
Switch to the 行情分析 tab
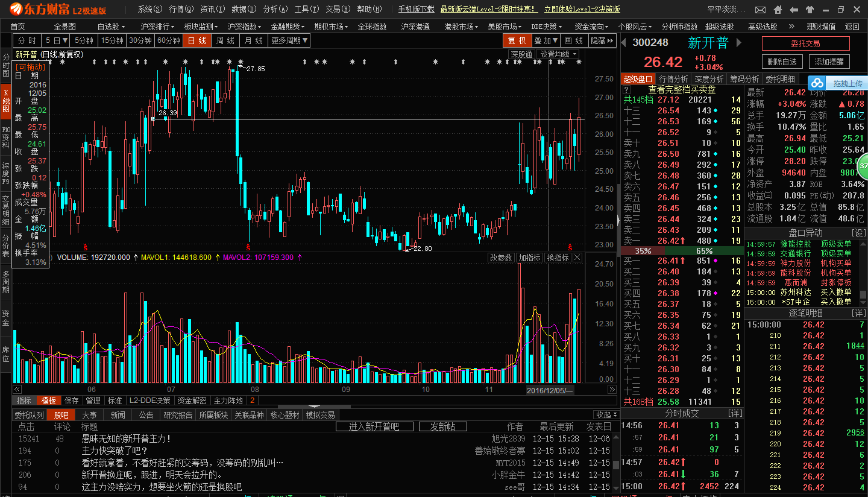point(673,79)
